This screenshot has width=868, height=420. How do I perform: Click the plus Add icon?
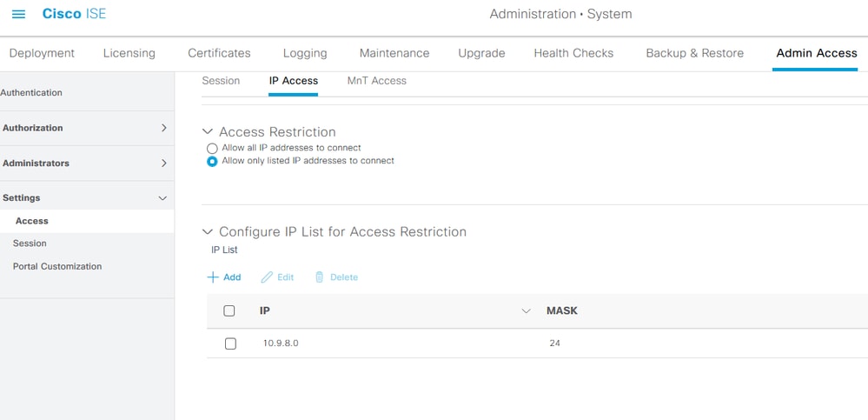click(213, 277)
